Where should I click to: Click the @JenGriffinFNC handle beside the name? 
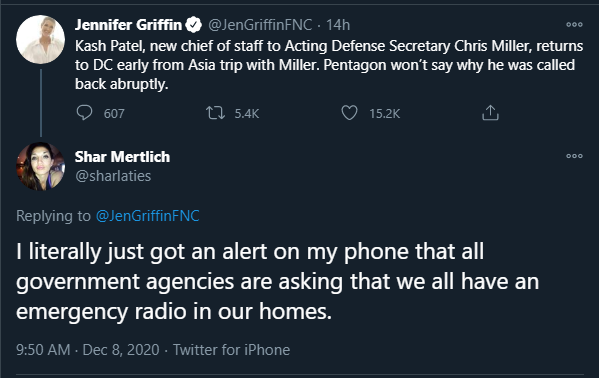[x=260, y=25]
